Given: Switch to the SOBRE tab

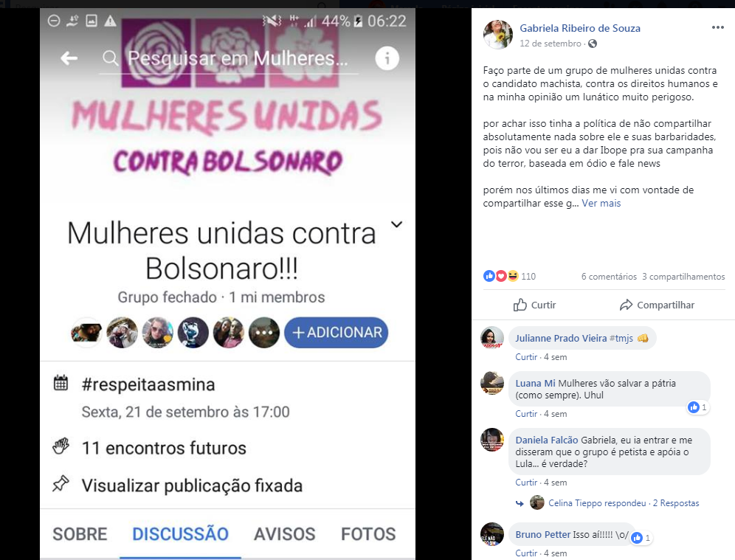Looking at the screenshot, I should pos(80,534).
